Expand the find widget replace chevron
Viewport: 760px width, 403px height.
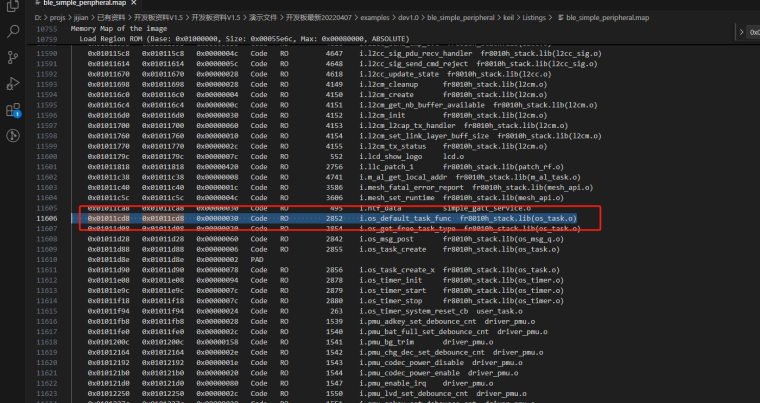click(741, 32)
